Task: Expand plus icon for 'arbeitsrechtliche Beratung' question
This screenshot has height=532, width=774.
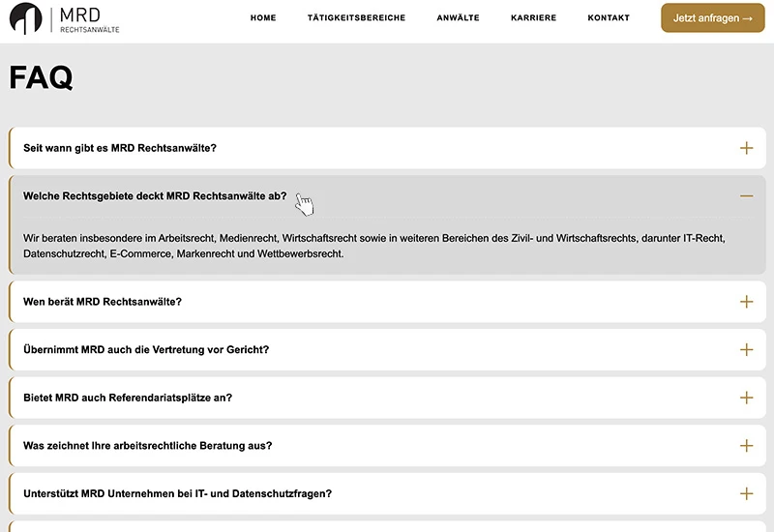Action: (746, 446)
